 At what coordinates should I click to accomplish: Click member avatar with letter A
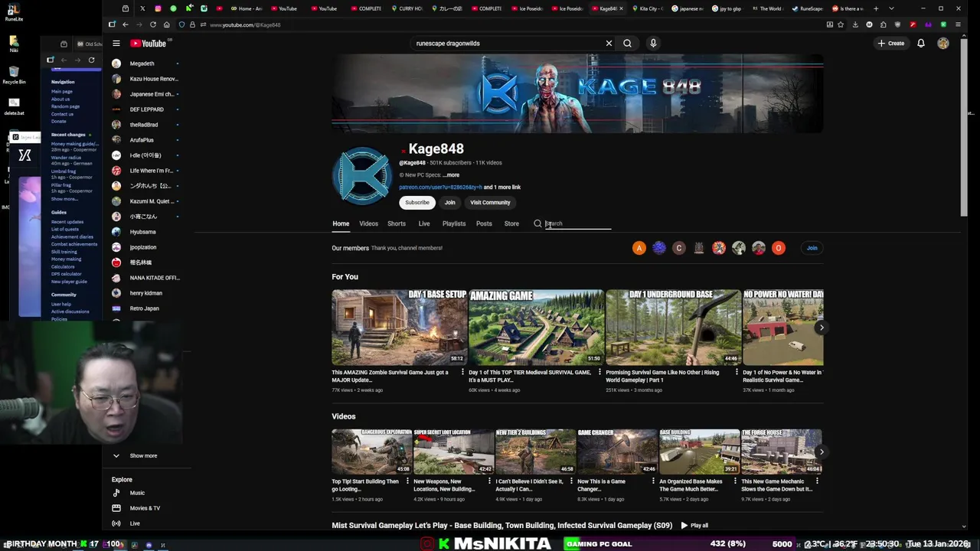pyautogui.click(x=639, y=248)
